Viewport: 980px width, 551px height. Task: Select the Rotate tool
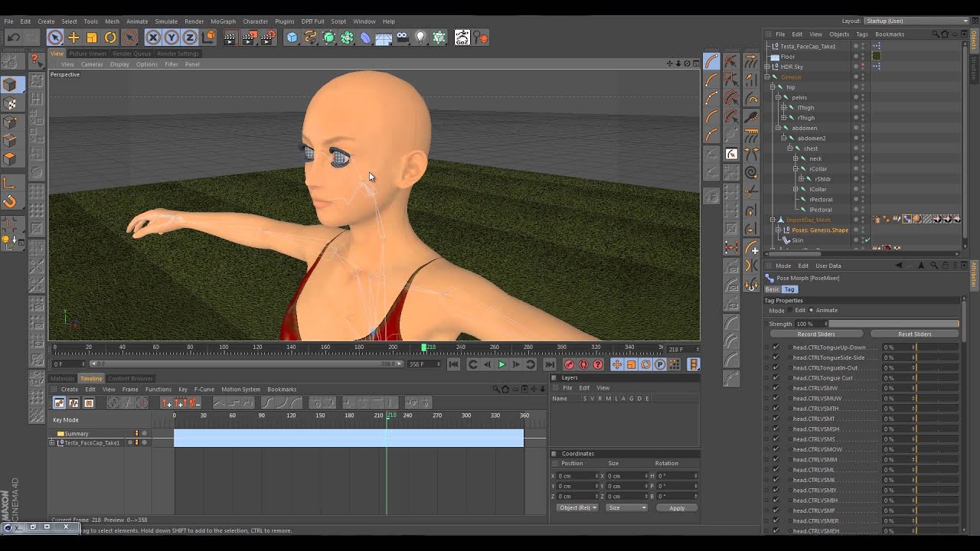pyautogui.click(x=110, y=37)
